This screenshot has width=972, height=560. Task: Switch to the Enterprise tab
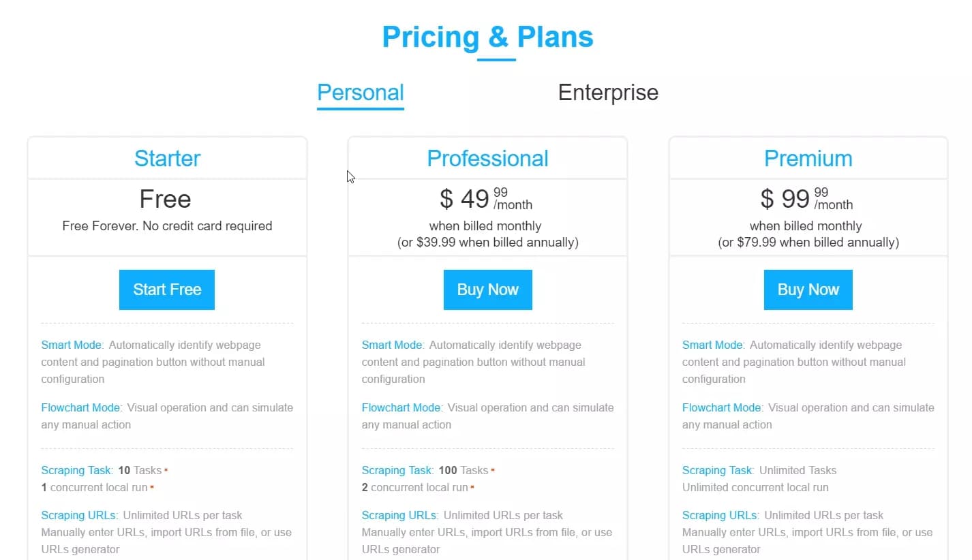coord(607,92)
